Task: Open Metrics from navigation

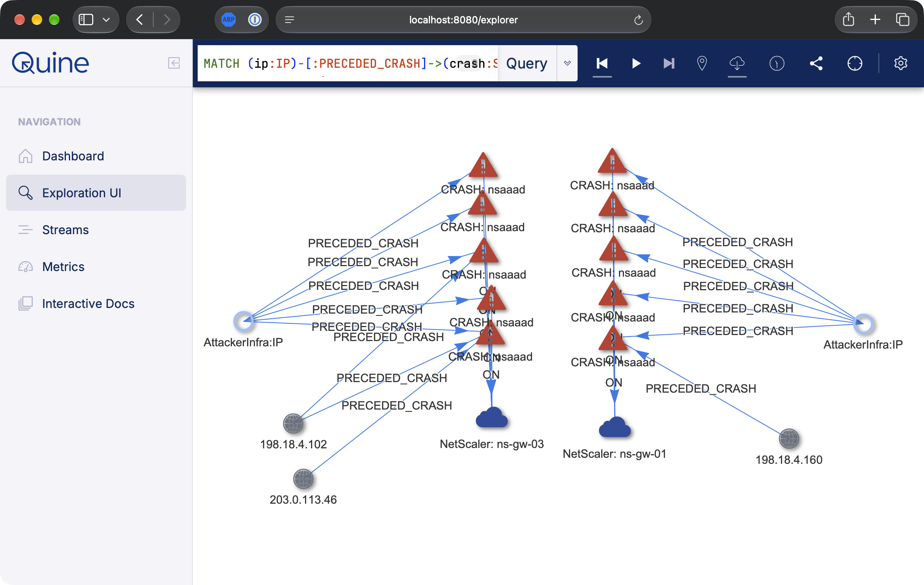Action: pyautogui.click(x=96, y=267)
